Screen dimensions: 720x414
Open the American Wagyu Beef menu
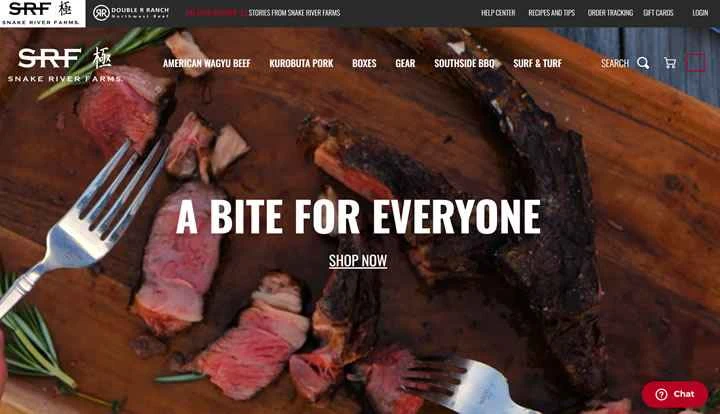pos(207,63)
